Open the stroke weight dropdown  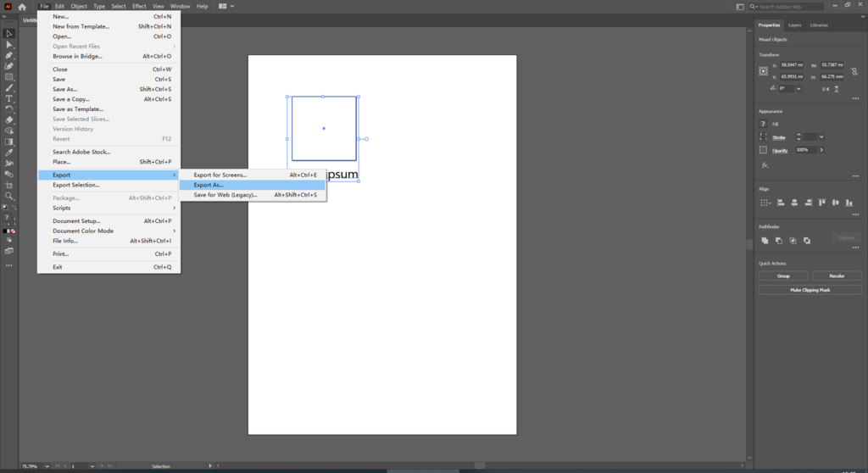click(821, 136)
